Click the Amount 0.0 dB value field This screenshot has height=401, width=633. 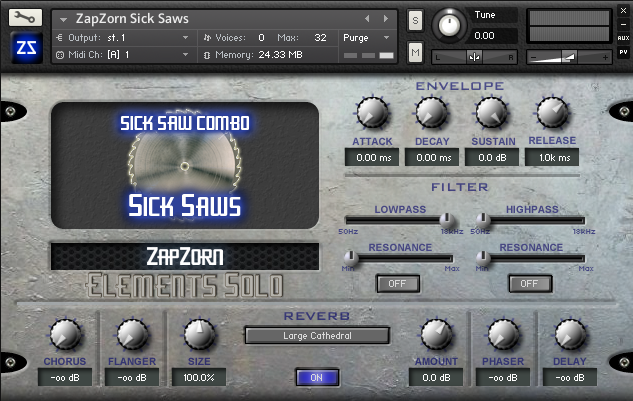(436, 378)
